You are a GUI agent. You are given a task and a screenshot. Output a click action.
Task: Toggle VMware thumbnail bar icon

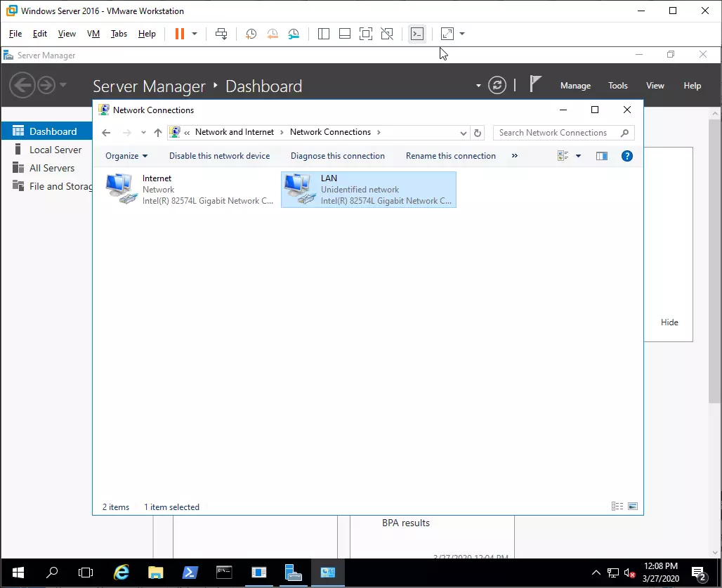pos(345,34)
